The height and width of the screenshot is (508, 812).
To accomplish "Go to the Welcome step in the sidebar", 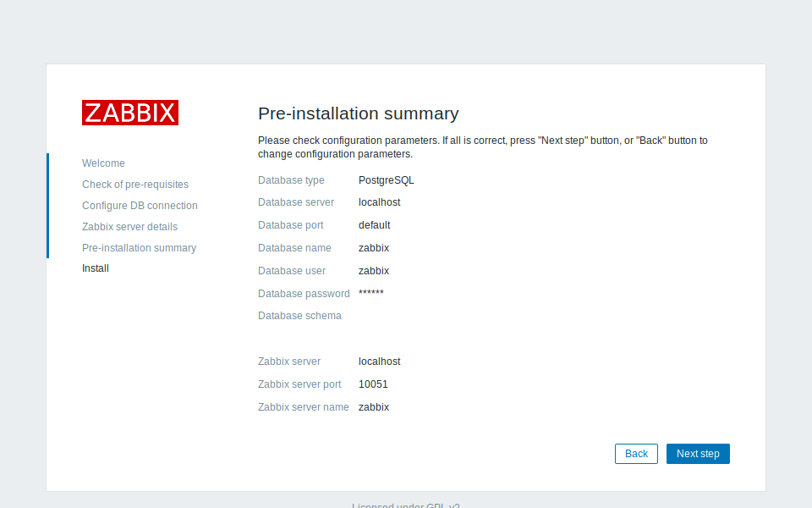I will coord(103,163).
